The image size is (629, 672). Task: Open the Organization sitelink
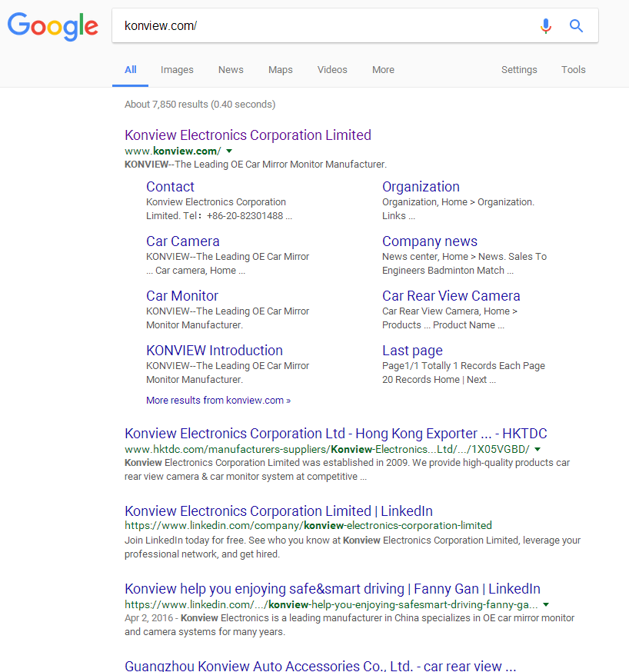[x=421, y=187]
